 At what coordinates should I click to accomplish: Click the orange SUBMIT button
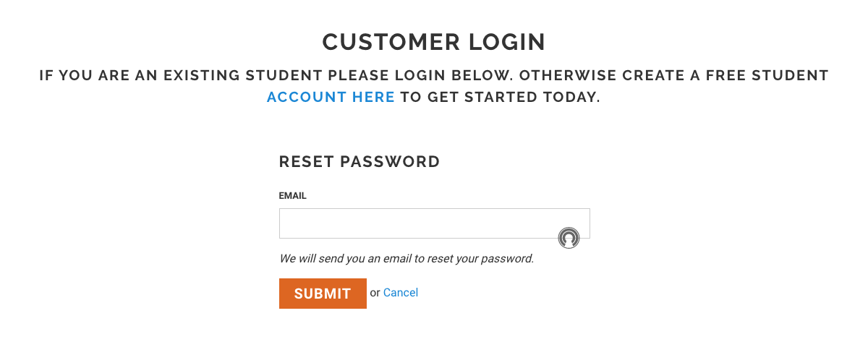(x=323, y=294)
